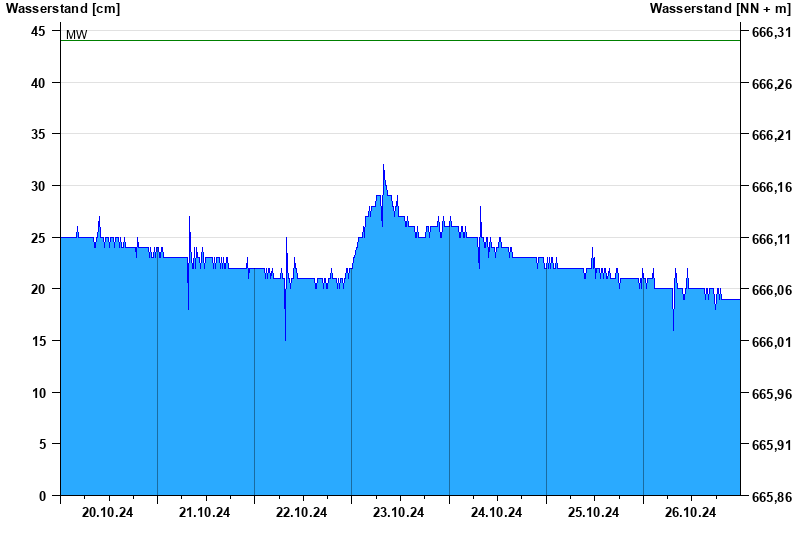Click the right axis value 666,16
Image resolution: width=800 pixels, height=550 pixels.
tap(772, 187)
